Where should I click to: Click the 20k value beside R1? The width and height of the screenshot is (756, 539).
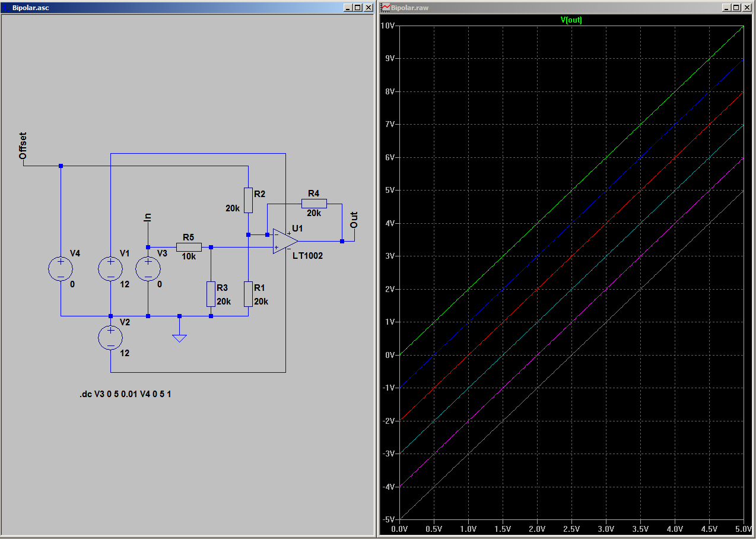click(x=261, y=302)
